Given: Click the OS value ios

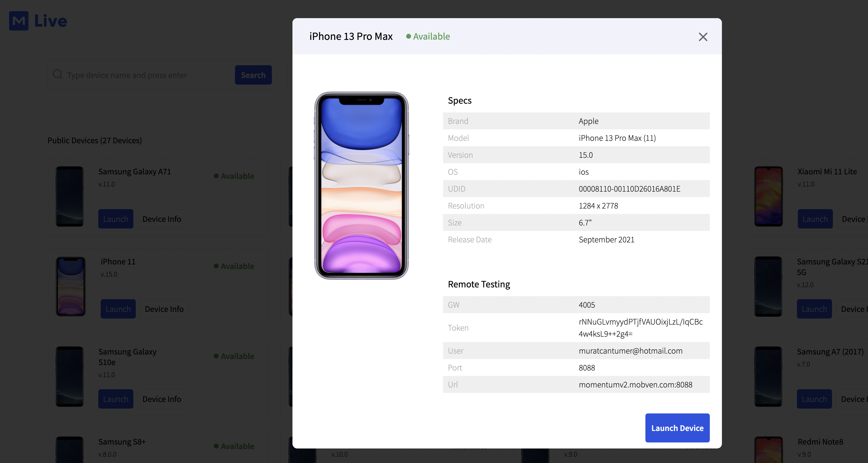Looking at the screenshot, I should (584, 172).
